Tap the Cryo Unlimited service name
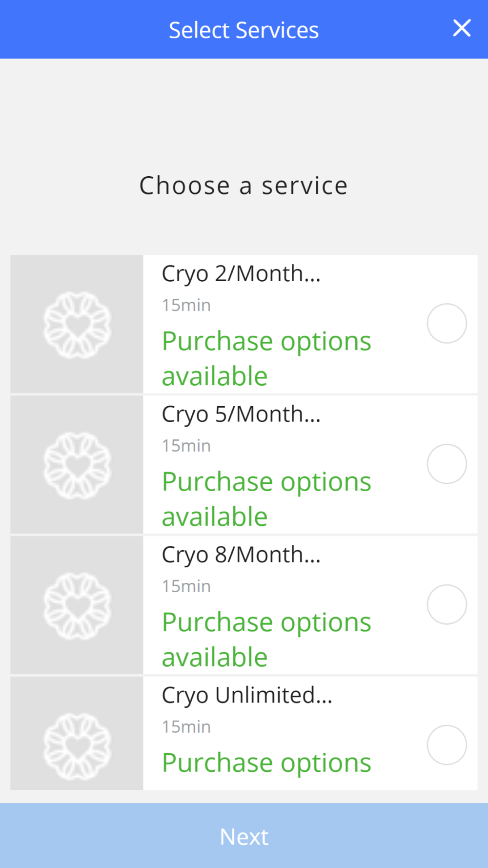Screen dimensions: 488x868 point(247,696)
